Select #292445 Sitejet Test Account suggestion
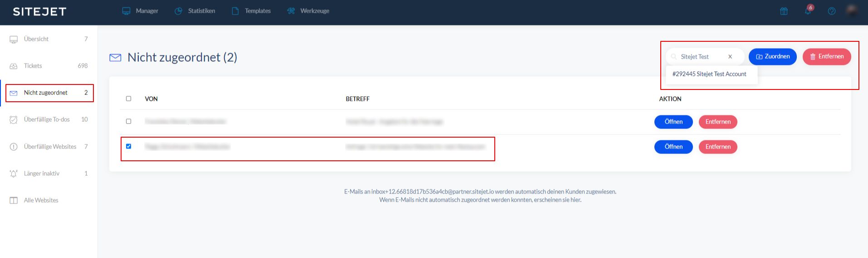 click(x=709, y=74)
